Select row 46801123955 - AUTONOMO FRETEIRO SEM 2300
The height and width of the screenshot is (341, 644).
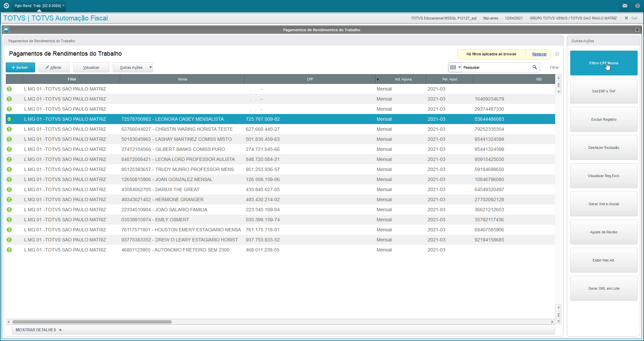coord(280,250)
